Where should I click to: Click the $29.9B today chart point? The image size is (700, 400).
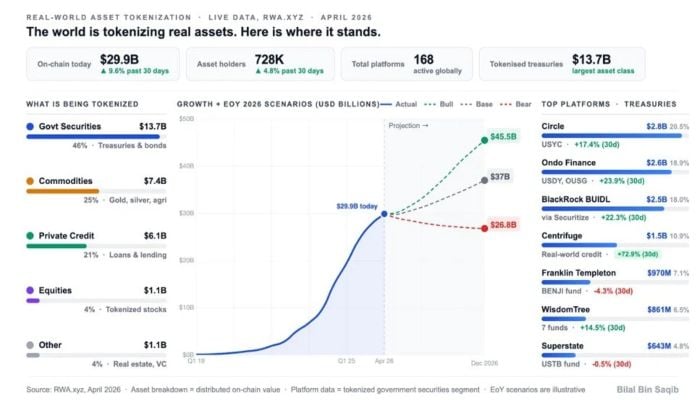click(385, 214)
